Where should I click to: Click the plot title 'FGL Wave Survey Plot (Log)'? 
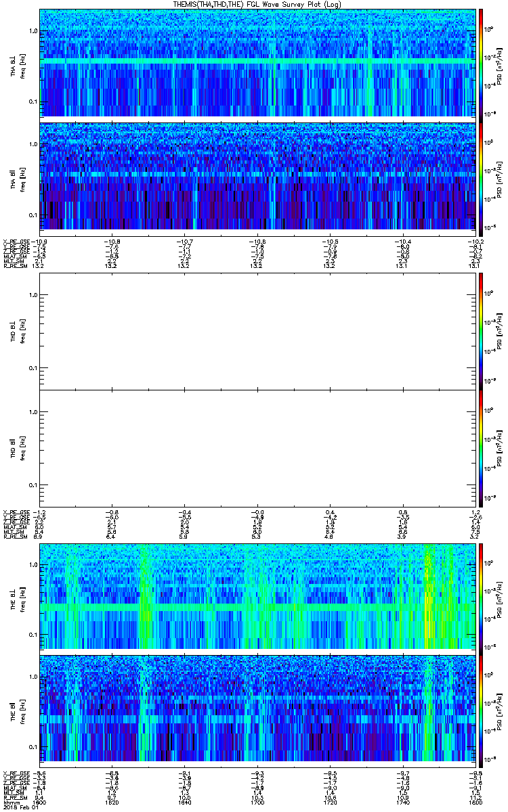coord(295,4)
